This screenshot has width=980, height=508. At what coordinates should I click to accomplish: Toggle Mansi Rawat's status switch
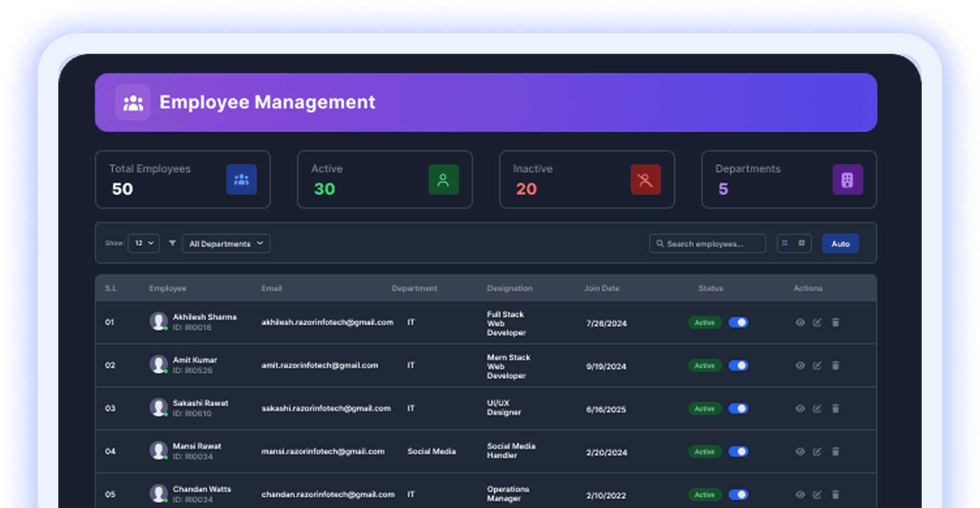point(739,451)
